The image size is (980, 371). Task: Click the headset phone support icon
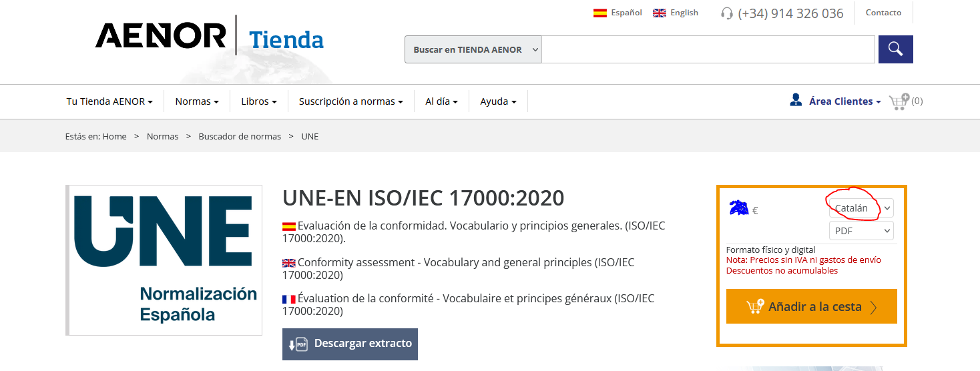pyautogui.click(x=727, y=13)
